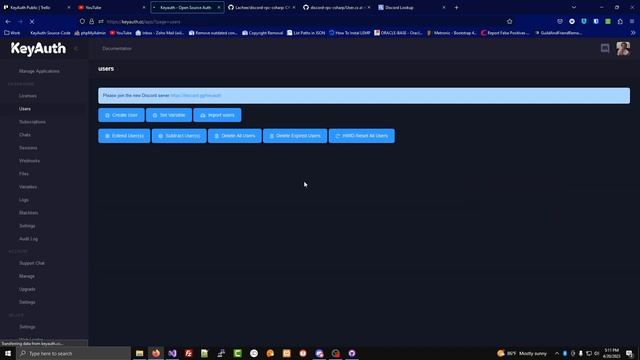Open Logs in the sidebar
Viewport: 640px width, 360px height.
[x=24, y=200]
